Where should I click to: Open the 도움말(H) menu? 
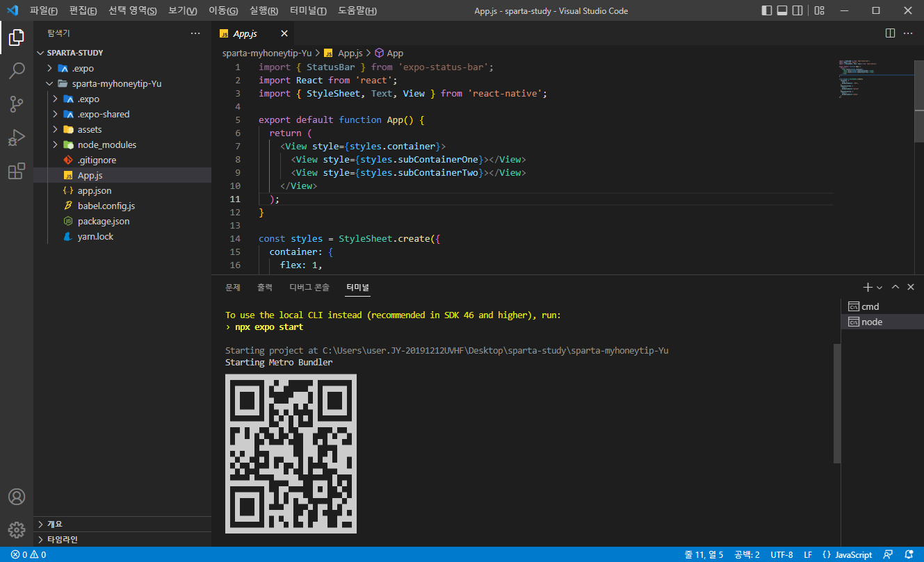(357, 10)
